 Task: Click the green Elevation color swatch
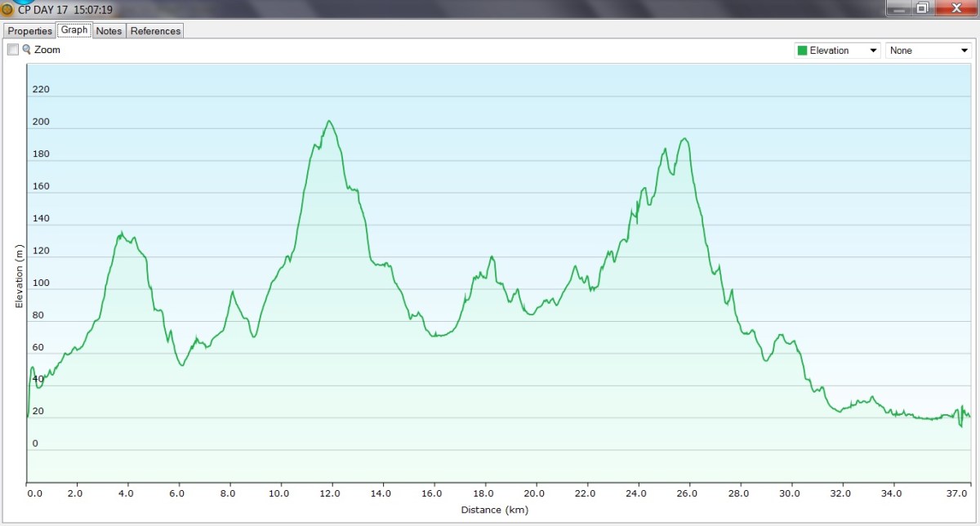802,51
